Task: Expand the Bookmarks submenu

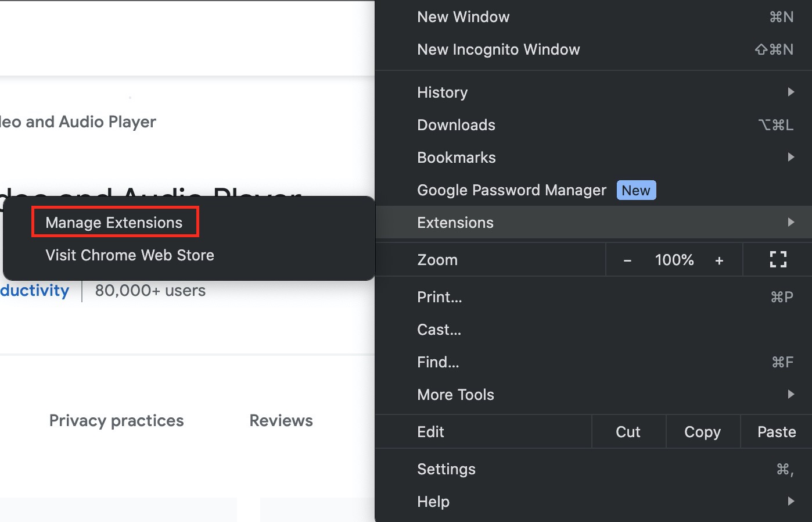Action: pyautogui.click(x=594, y=158)
